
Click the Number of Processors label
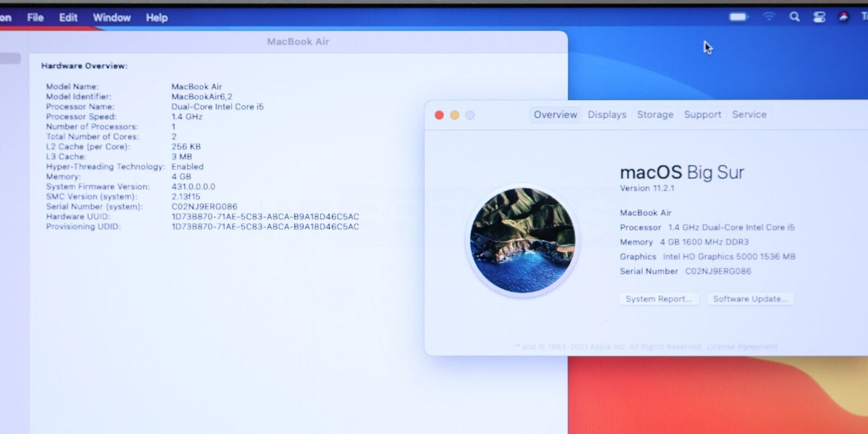tap(92, 127)
